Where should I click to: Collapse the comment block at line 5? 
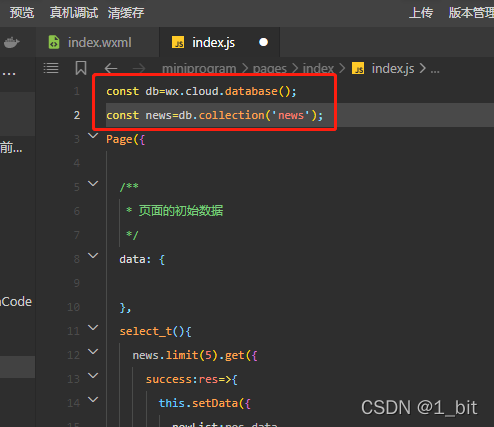[x=93, y=183]
